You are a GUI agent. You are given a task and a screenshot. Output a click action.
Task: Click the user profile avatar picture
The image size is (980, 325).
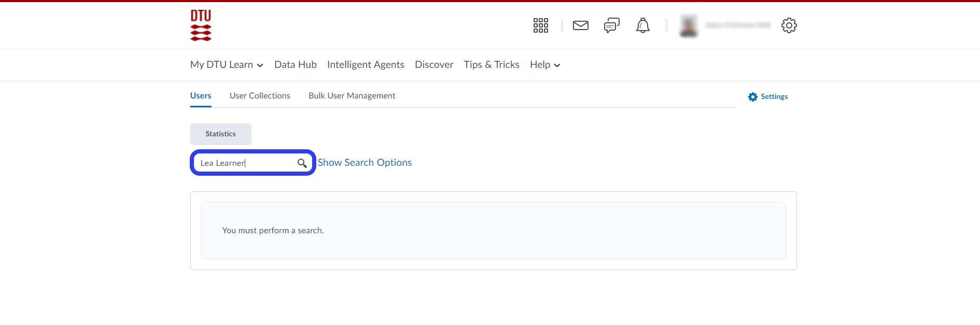[x=689, y=25]
